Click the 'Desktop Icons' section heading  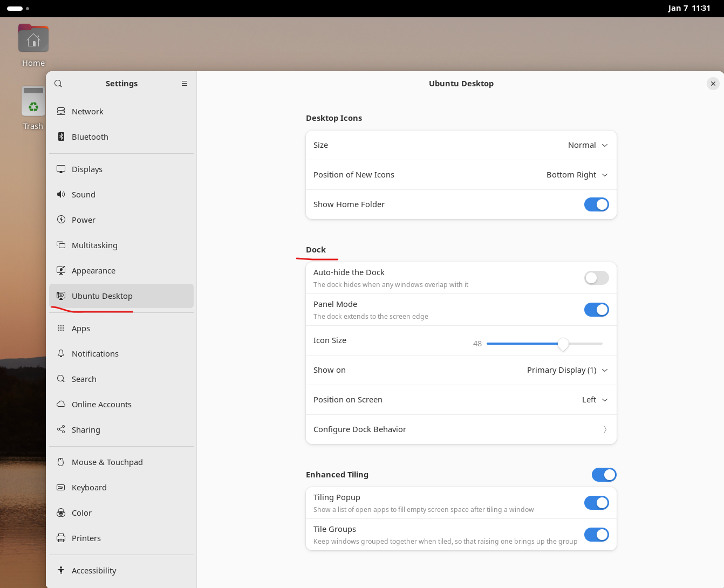[334, 118]
